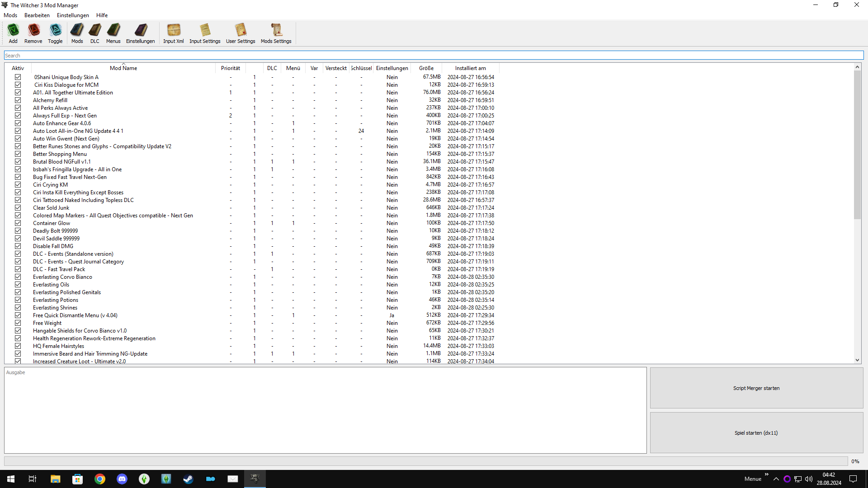
Task: Click the Remove mod toolbar icon
Action: pyautogui.click(x=33, y=33)
